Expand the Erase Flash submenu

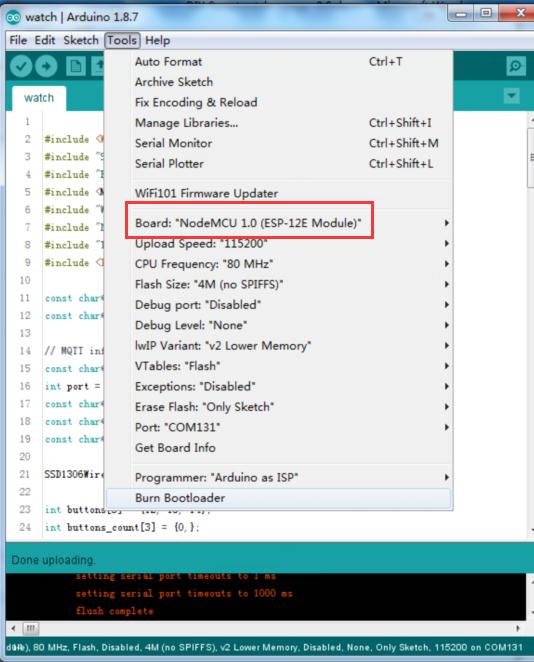[x=279, y=407]
